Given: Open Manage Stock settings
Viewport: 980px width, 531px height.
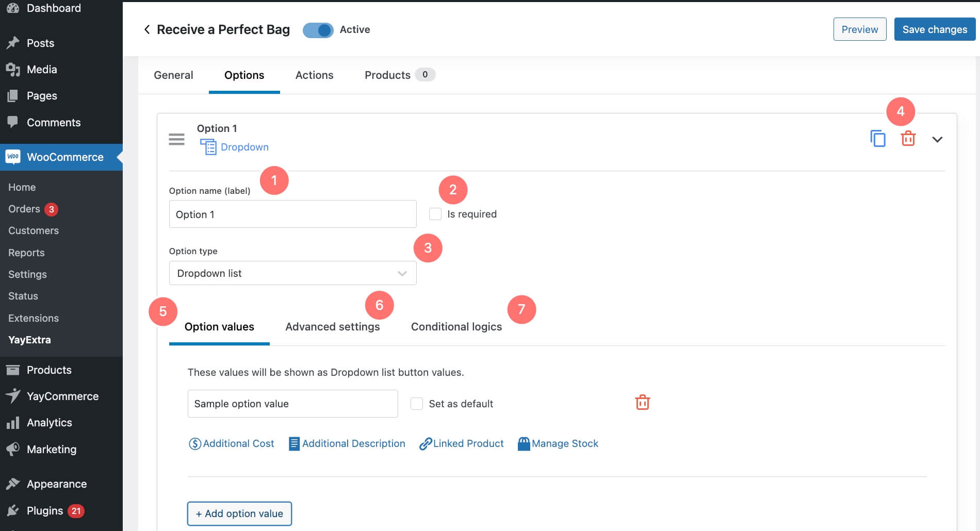Looking at the screenshot, I should (x=558, y=443).
